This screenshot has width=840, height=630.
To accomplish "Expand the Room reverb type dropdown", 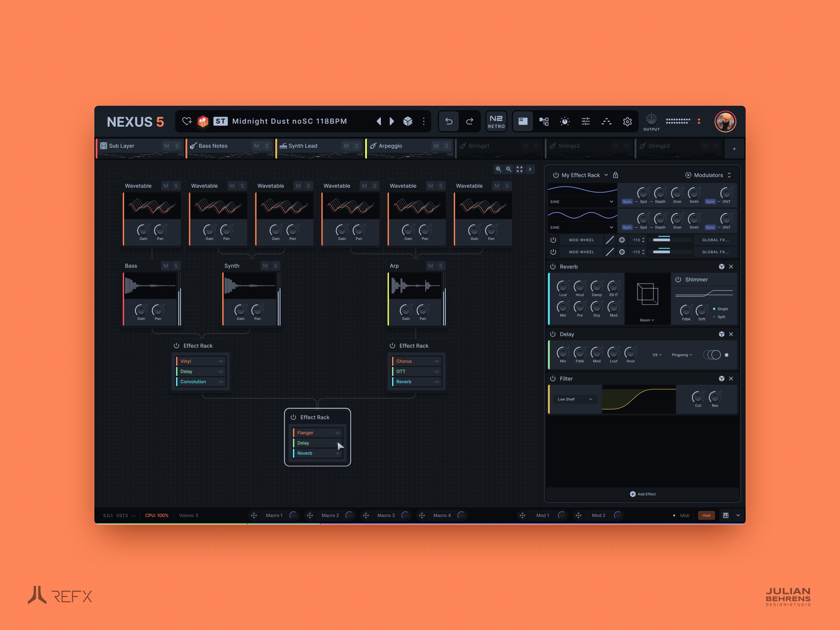I will pos(647,320).
